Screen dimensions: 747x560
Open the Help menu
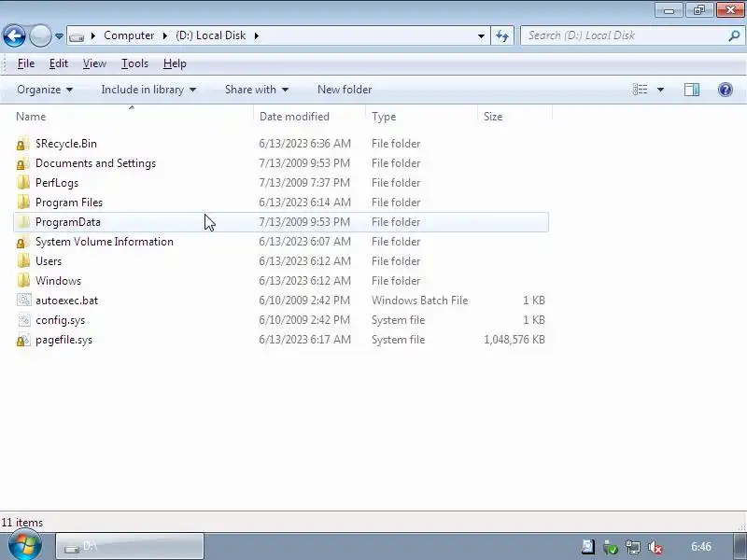pos(175,63)
